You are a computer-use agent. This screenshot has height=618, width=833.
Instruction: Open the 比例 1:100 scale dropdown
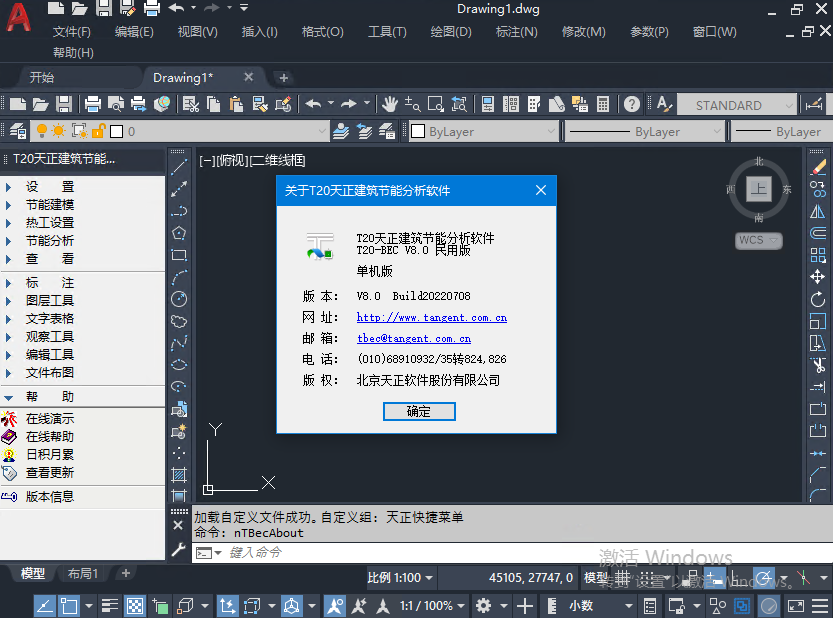click(400, 577)
